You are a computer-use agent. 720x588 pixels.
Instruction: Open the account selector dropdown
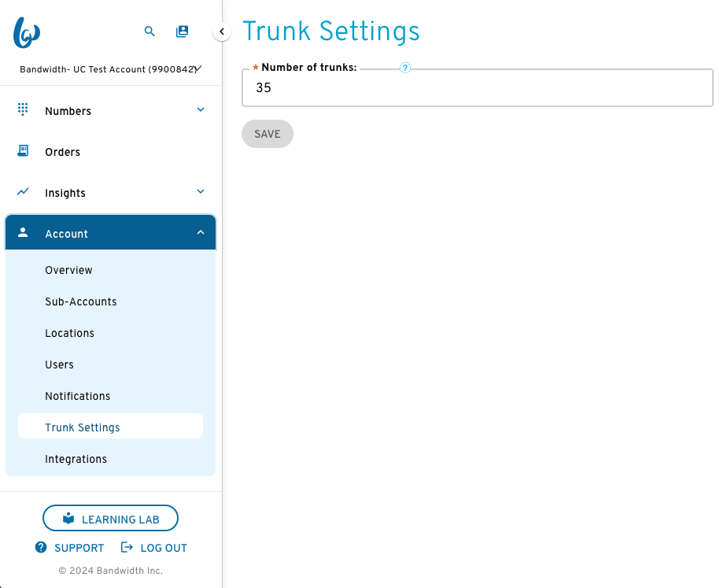tap(111, 69)
